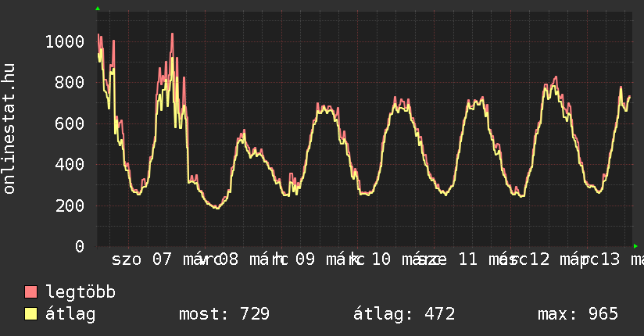Click the 'max: 965' statistic
Viewport: 644px width, 336px height.
[578, 314]
